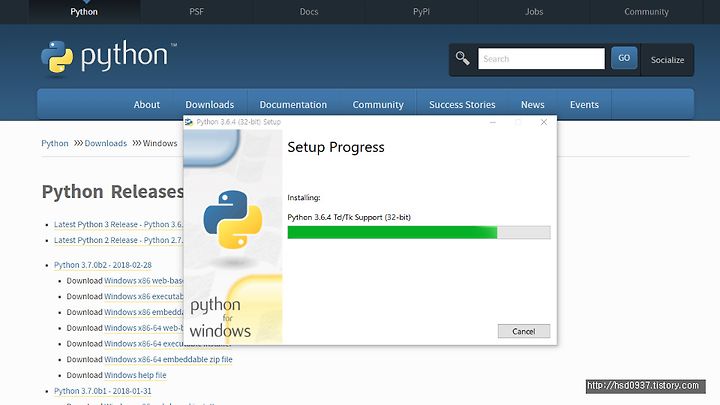Select the PSF top tab
720x405 pixels.
(197, 11)
